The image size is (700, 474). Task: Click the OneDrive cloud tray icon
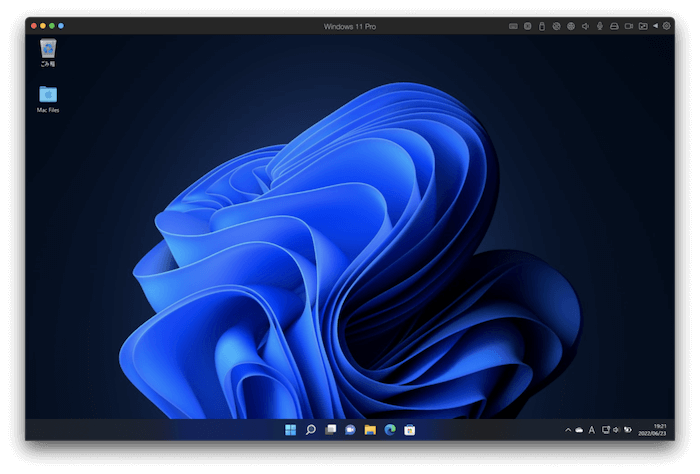pos(579,430)
